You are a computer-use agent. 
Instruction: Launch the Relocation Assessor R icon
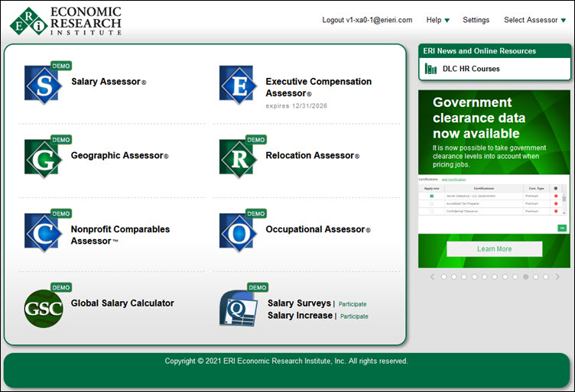(237, 158)
